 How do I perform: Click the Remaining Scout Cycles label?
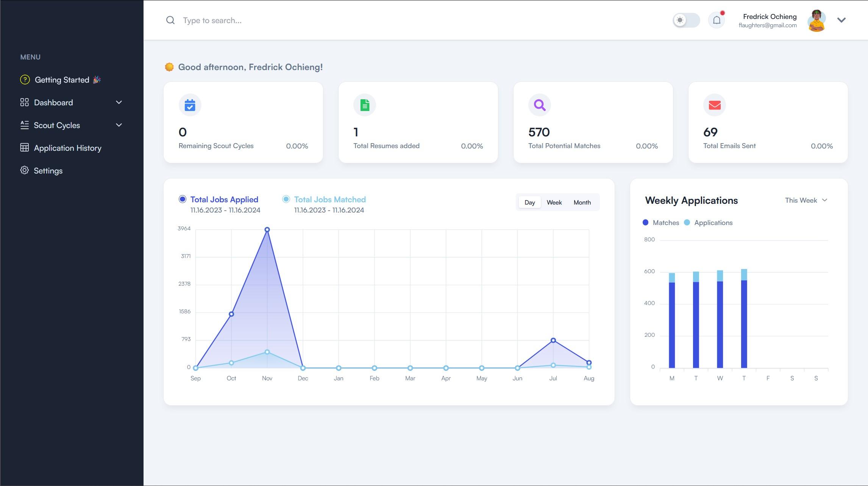(x=216, y=146)
